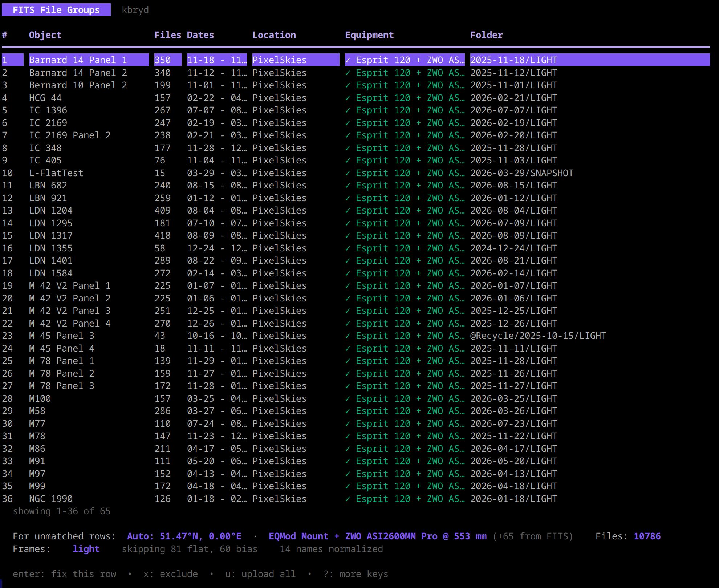Image resolution: width=719 pixels, height=588 pixels.
Task: Click the @Recycle/2025-10-15/LIGHT folder cell
Action: click(538, 336)
